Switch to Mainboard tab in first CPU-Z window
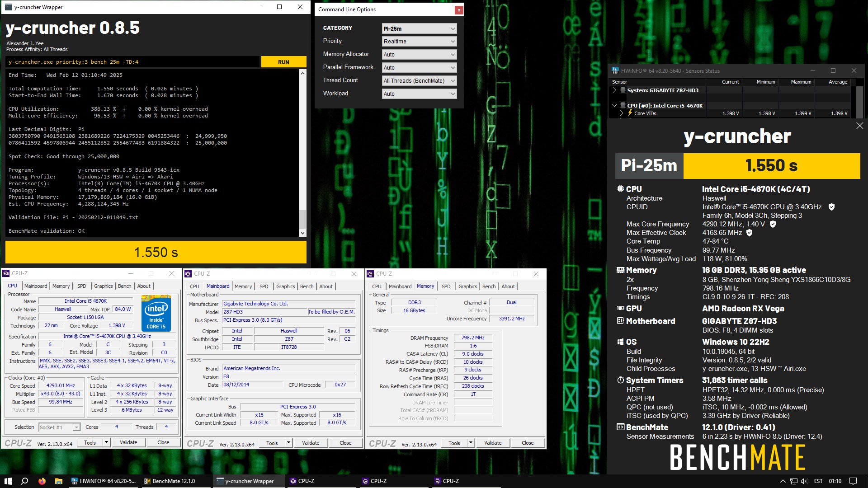The height and width of the screenshot is (488, 868). [x=36, y=286]
